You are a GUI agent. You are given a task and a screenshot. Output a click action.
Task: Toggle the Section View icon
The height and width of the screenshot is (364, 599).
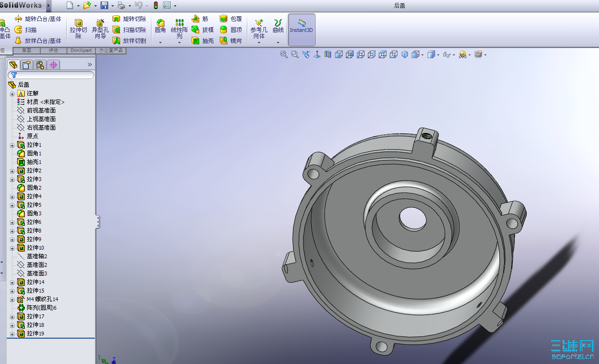pos(328,54)
